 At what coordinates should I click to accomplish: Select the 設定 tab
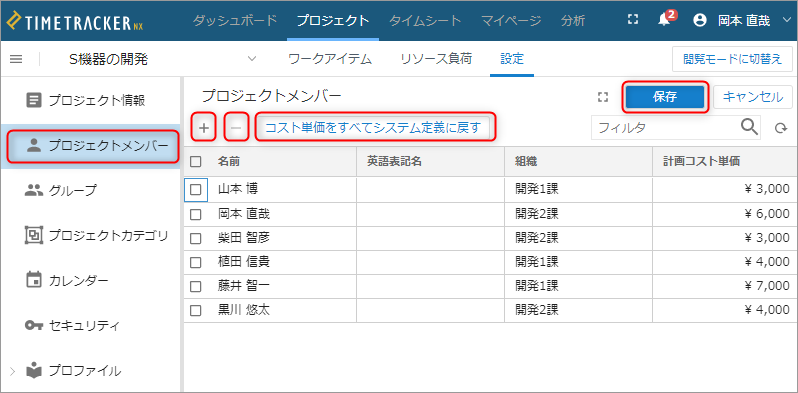click(x=512, y=59)
